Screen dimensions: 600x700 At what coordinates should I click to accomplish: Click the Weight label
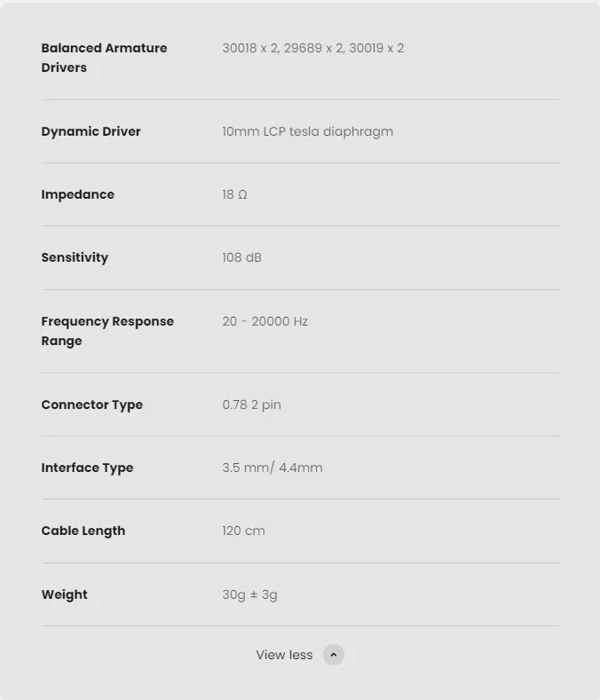coord(64,594)
